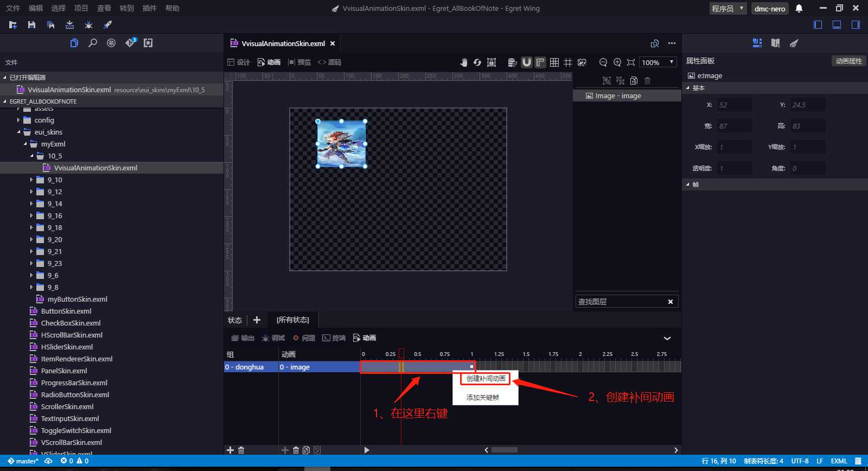This screenshot has width=868, height=471.
Task: Click the dmc-nero account button
Action: pyautogui.click(x=770, y=8)
